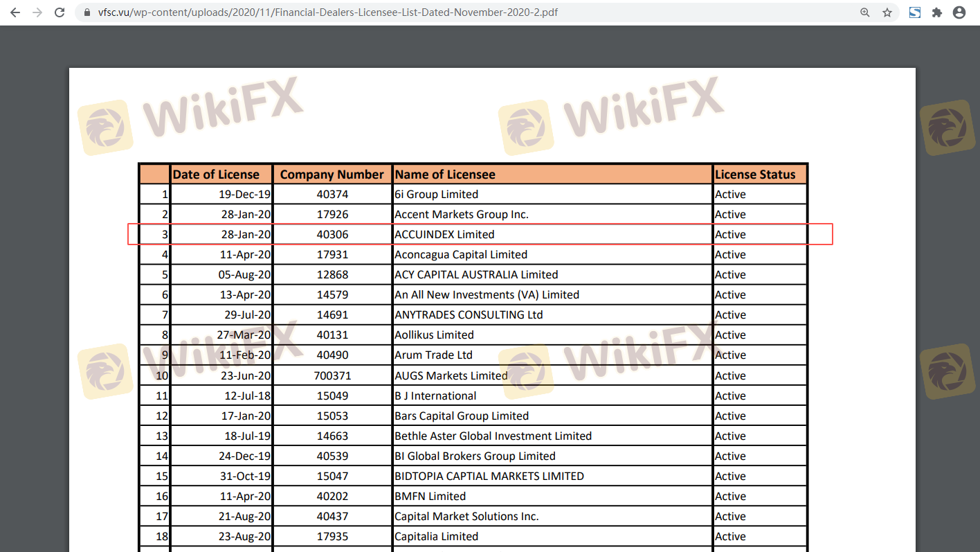
Task: Click the blue S extension icon
Action: pyautogui.click(x=915, y=12)
